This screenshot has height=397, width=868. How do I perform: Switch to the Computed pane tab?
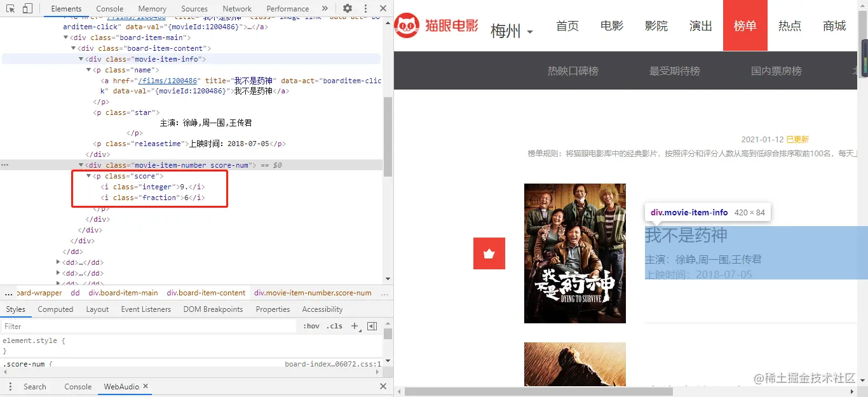point(55,309)
